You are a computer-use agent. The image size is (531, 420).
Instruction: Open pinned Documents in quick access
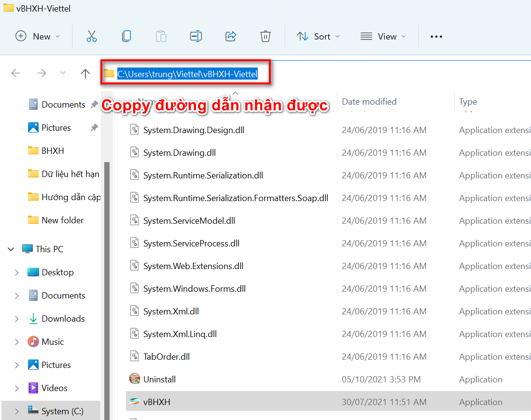(63, 105)
